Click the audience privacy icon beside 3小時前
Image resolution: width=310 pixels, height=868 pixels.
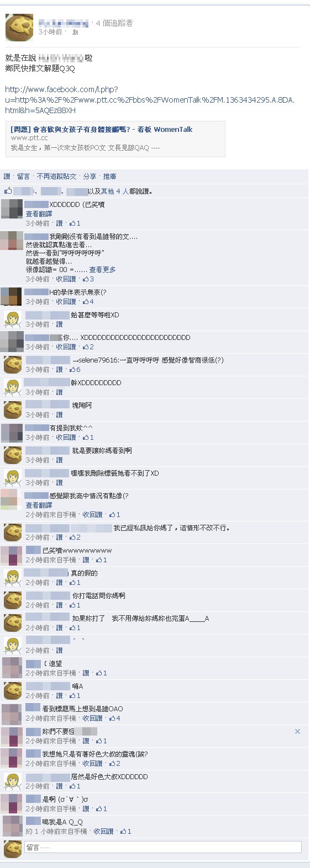pos(75,33)
